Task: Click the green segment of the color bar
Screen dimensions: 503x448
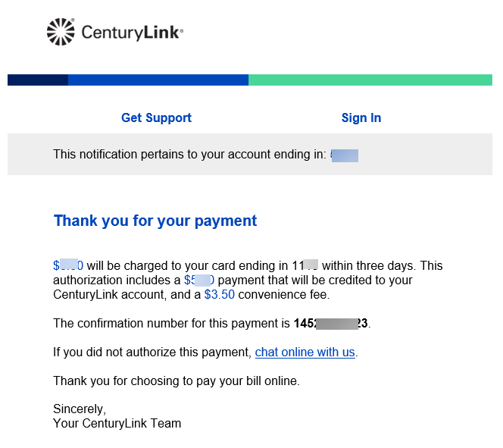Action: click(370, 80)
